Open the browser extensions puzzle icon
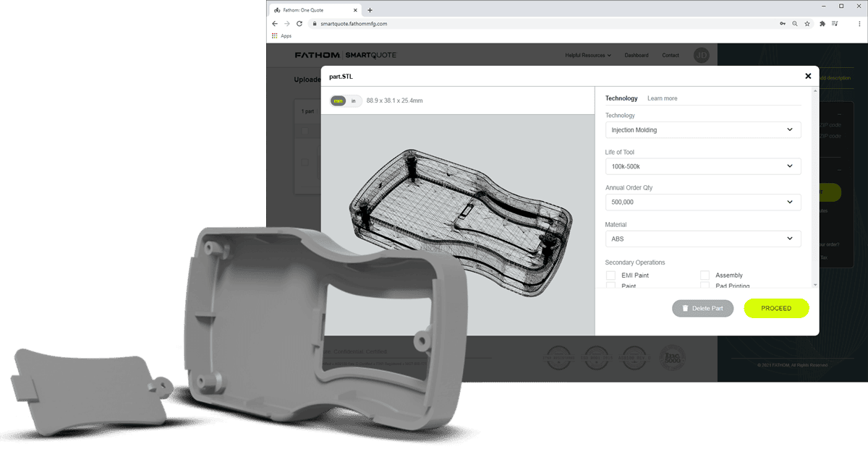This screenshot has width=868, height=449. click(822, 24)
